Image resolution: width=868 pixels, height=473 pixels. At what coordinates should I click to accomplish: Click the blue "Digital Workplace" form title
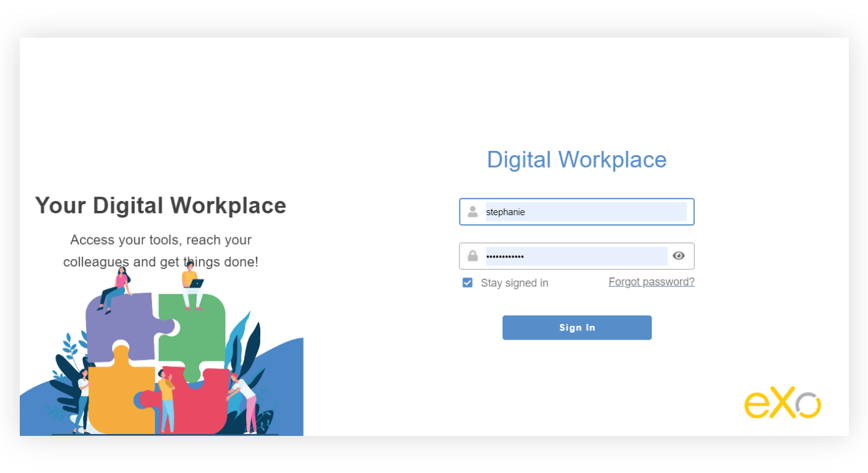click(576, 160)
